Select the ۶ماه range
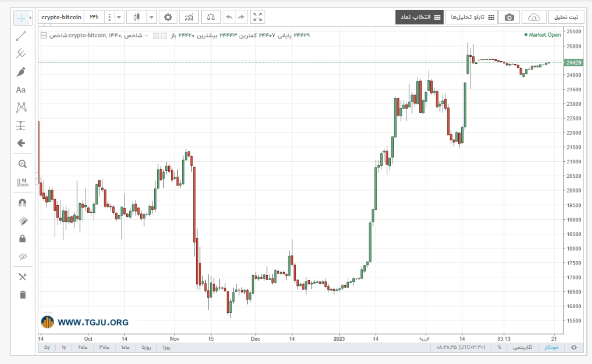592x364 pixels. [83, 347]
